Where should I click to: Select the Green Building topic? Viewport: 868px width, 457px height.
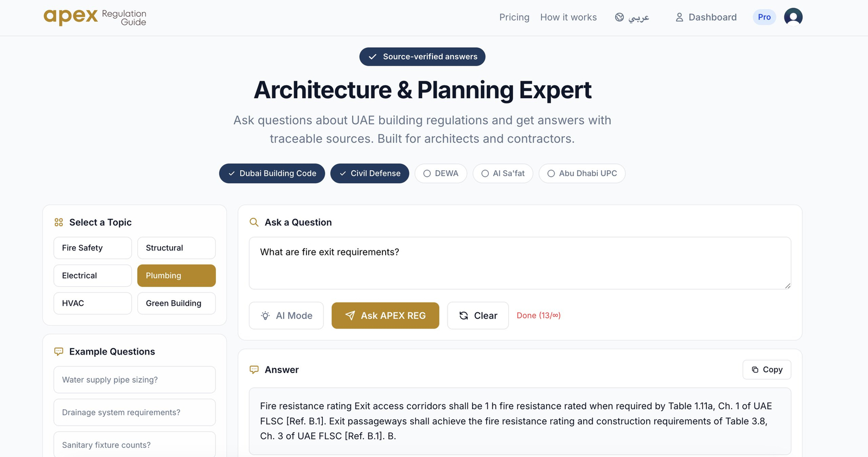tap(176, 303)
